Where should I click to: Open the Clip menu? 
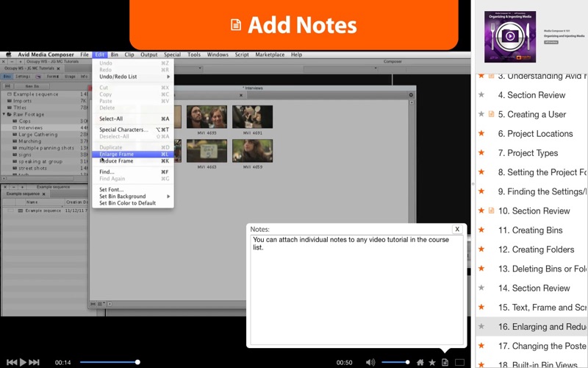click(129, 54)
